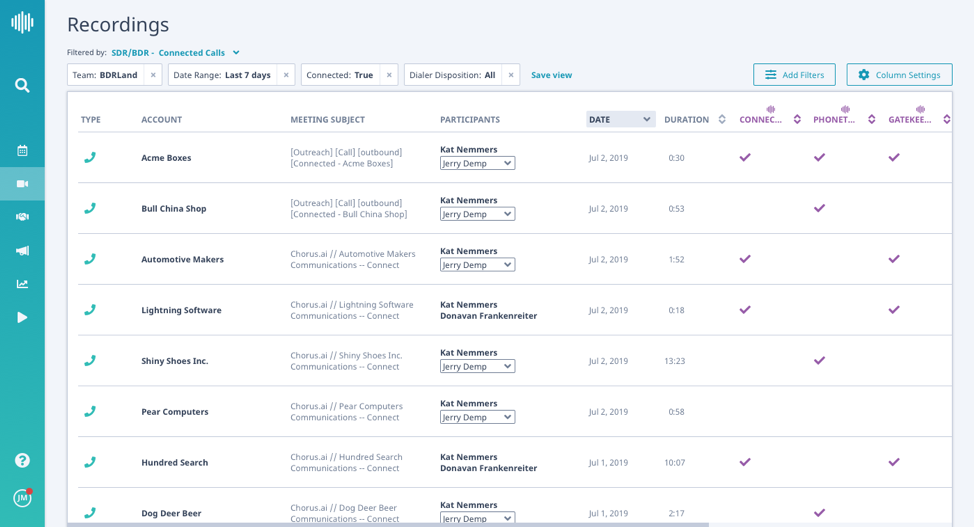Open Jerry Demp dropdown in Acme Boxes row
Viewport: 974px width, 527px height.
tap(477, 163)
